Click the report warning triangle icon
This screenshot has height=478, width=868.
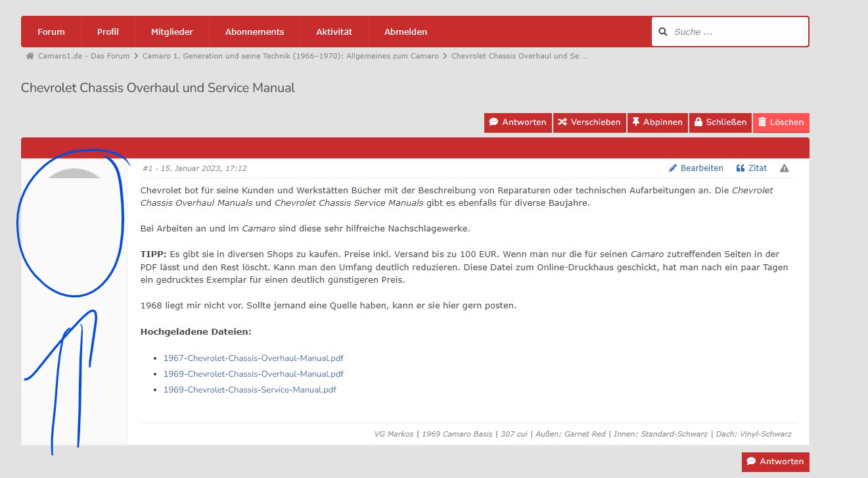tap(785, 168)
